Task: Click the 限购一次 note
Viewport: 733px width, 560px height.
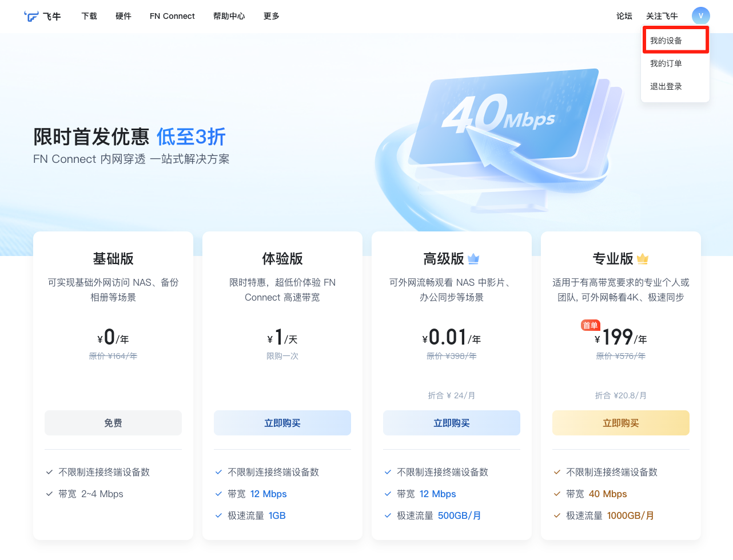Action: [x=282, y=356]
